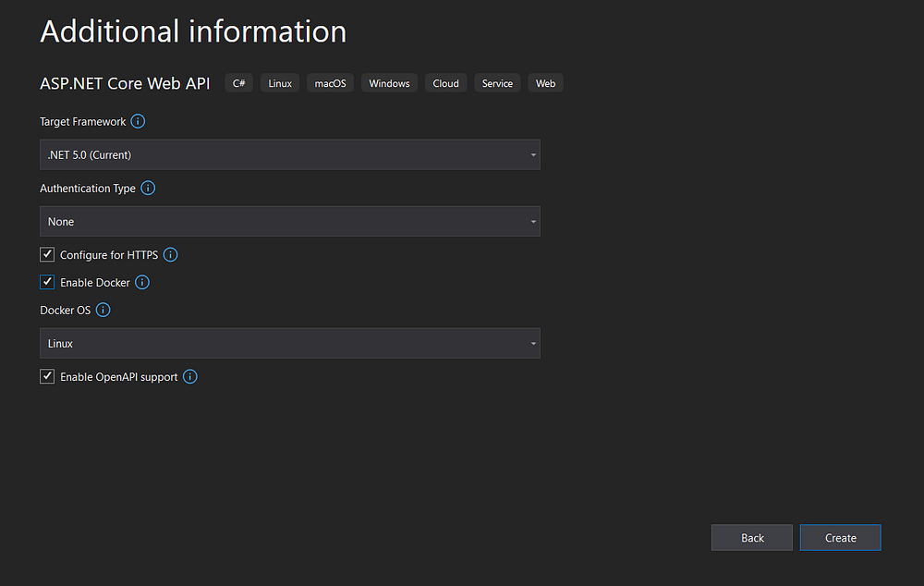The width and height of the screenshot is (924, 586).
Task: Click the Web tag badge
Action: click(x=545, y=82)
